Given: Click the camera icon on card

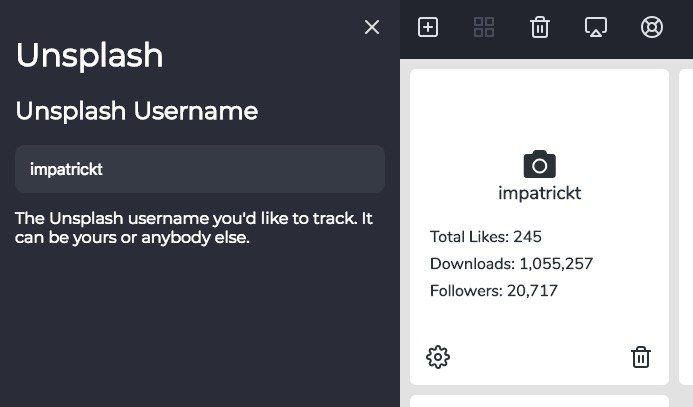Looking at the screenshot, I should (x=539, y=164).
